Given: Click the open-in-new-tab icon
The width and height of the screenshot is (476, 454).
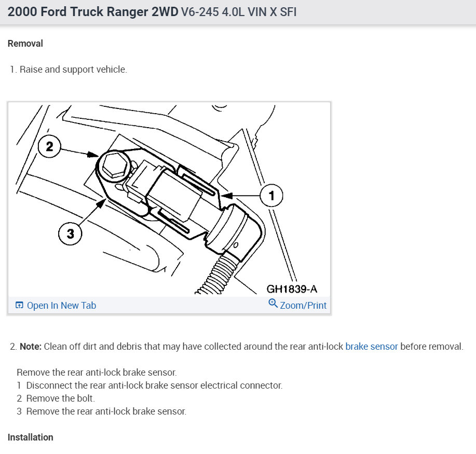Looking at the screenshot, I should 19,306.
